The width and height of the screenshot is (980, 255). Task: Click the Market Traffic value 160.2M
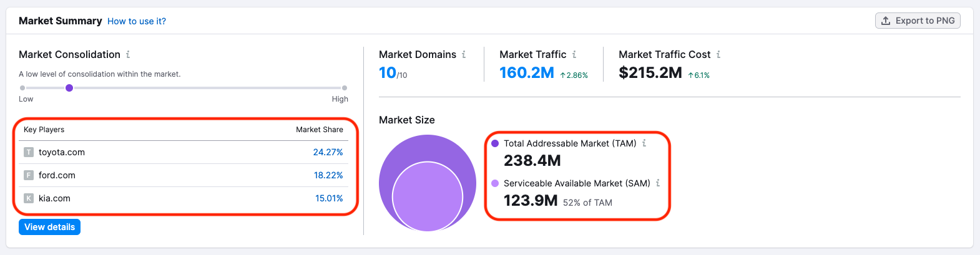527,73
